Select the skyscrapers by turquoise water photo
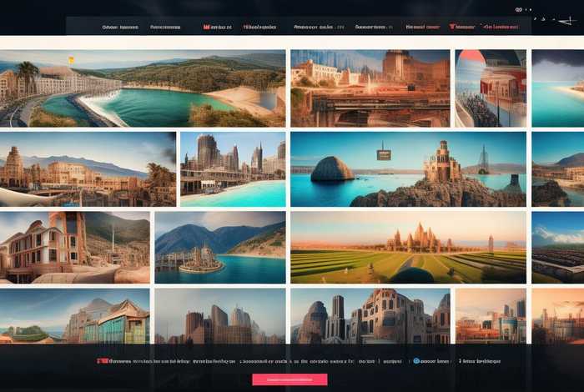The width and height of the screenshot is (584, 392). [x=232, y=168]
